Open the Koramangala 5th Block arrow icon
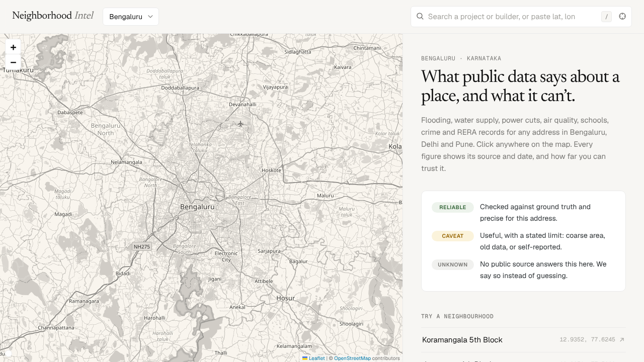This screenshot has height=362, width=644. [622, 340]
